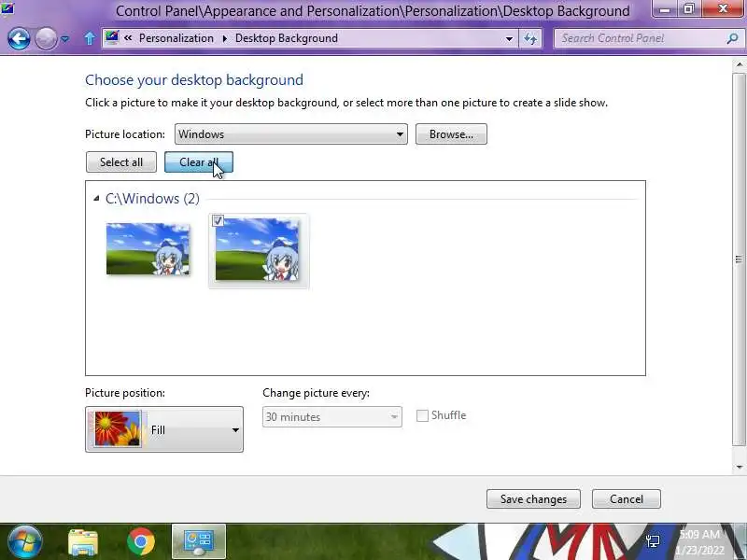
Task: Click the double chevron in breadcrumb
Action: pyautogui.click(x=128, y=38)
